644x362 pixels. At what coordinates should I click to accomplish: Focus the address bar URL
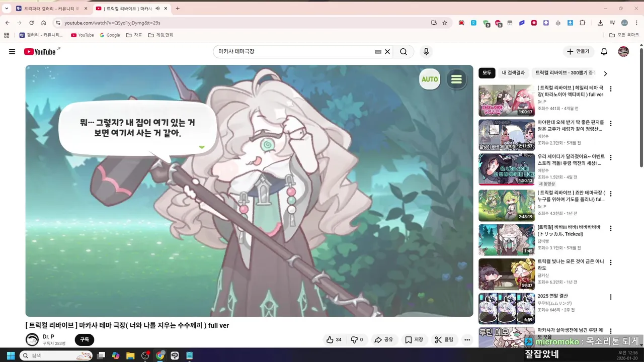tap(242, 23)
